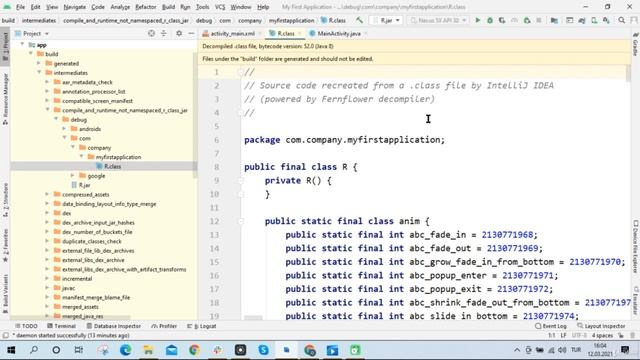Click breadcrumb 'intermediates' in navigation bar
Screen dimensions: 640x360
click(x=39, y=20)
